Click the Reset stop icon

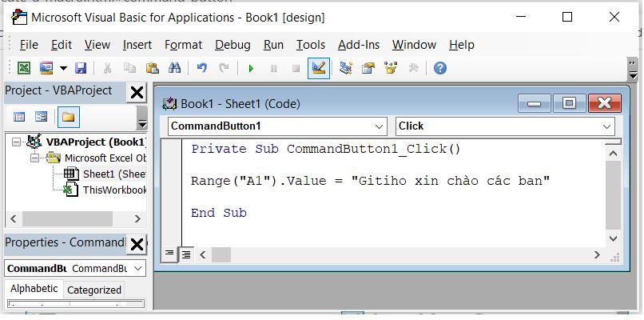(296, 68)
